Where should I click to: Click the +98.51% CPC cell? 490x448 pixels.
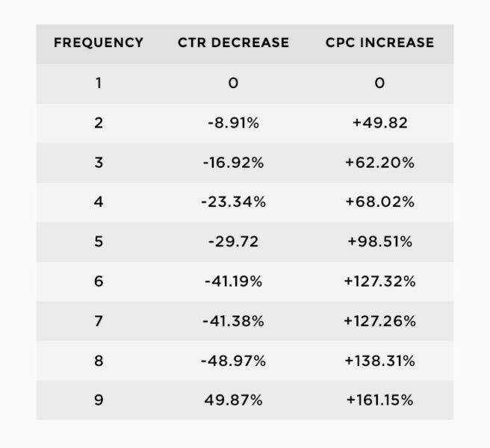pyautogui.click(x=379, y=241)
